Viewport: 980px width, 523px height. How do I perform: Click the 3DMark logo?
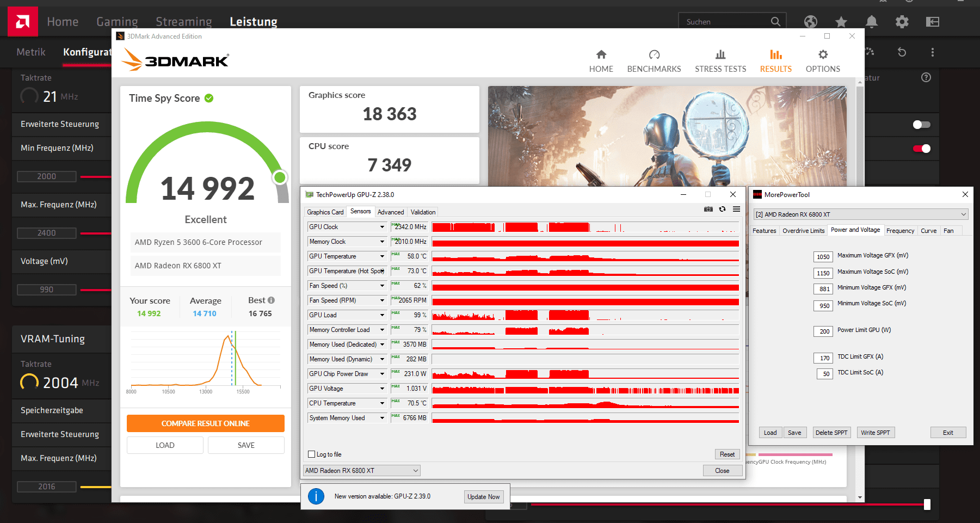tap(175, 59)
